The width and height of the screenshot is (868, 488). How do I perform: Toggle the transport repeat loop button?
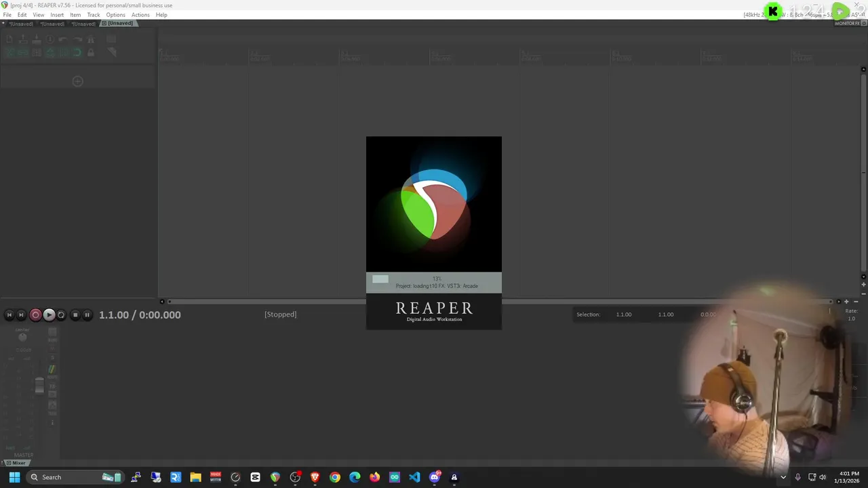[x=61, y=314]
